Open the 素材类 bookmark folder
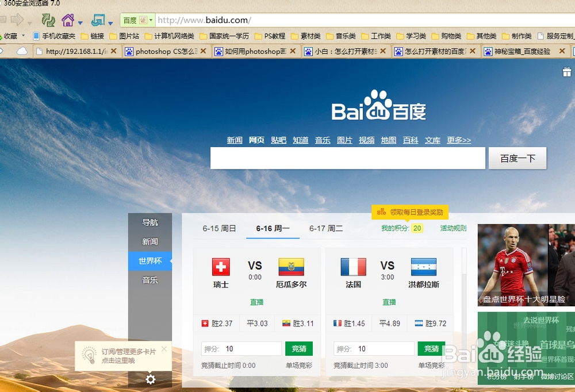 pyautogui.click(x=306, y=36)
